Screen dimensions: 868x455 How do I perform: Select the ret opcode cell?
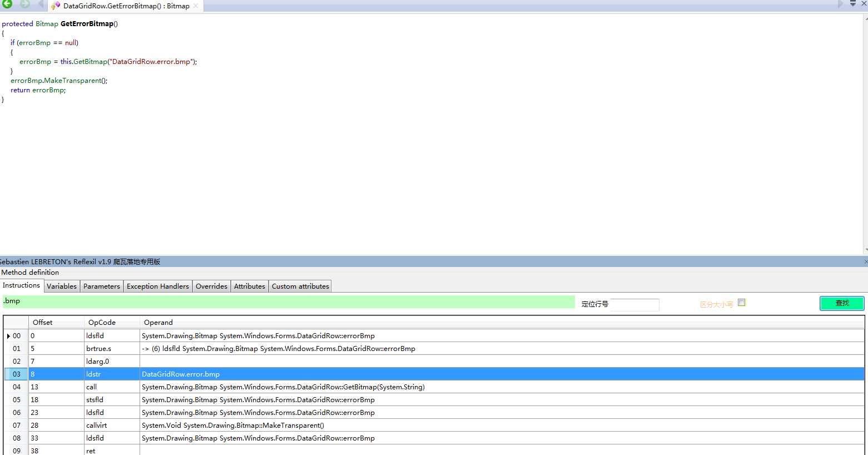tap(112, 451)
